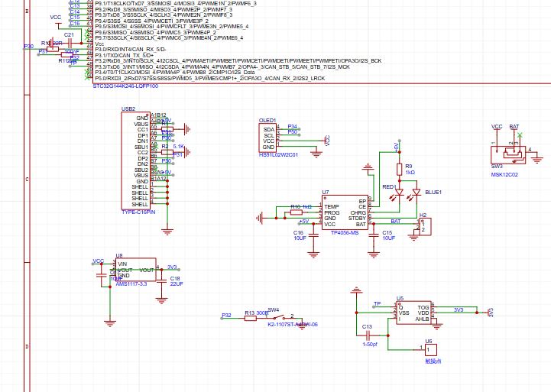This screenshot has width=551, height=392.
Task: Click the U6 touch pad symbol
Action: (x=432, y=350)
